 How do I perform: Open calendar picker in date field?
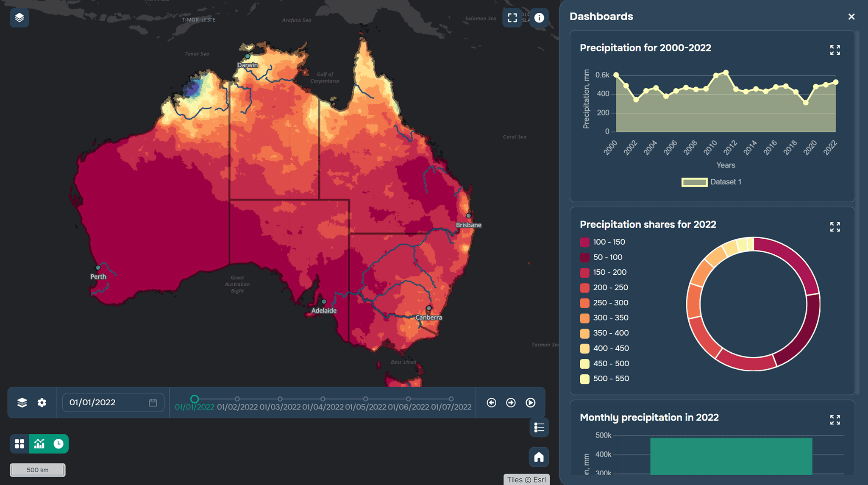153,403
